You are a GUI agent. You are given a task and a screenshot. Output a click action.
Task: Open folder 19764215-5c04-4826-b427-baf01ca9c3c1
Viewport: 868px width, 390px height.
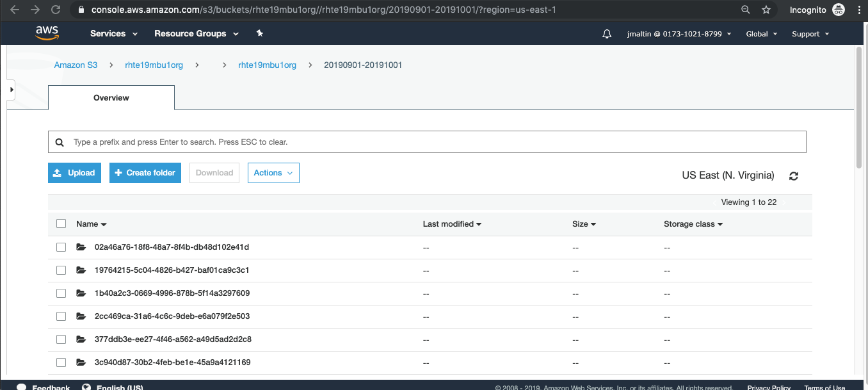click(x=172, y=270)
